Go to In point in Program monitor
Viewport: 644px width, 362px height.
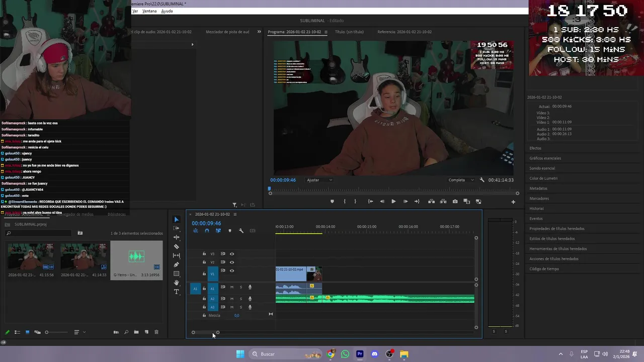(x=370, y=202)
